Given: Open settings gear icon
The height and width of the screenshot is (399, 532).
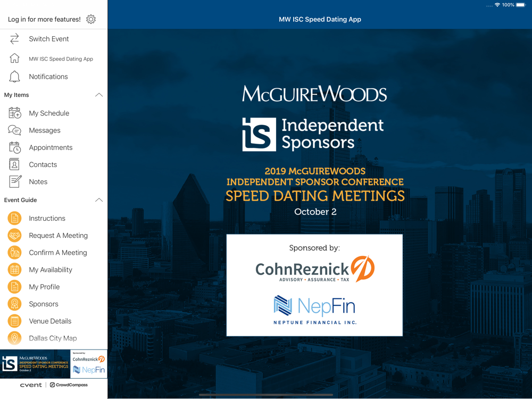Looking at the screenshot, I should click(91, 19).
